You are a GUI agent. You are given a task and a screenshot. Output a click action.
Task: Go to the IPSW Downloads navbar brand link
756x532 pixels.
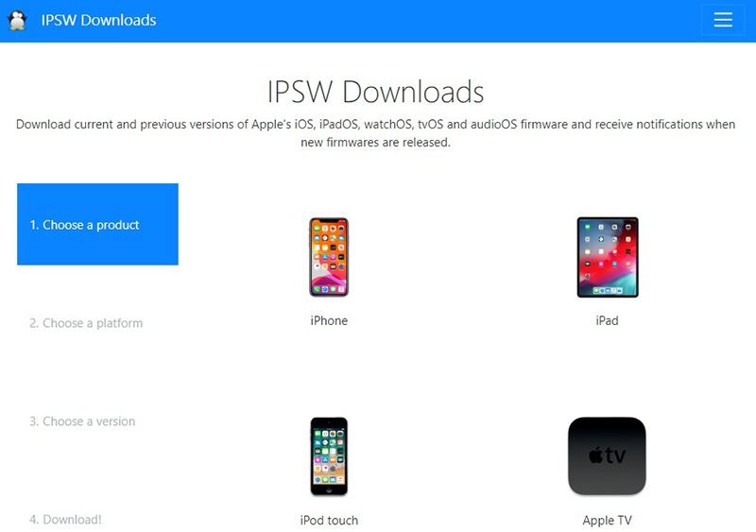pos(98,20)
